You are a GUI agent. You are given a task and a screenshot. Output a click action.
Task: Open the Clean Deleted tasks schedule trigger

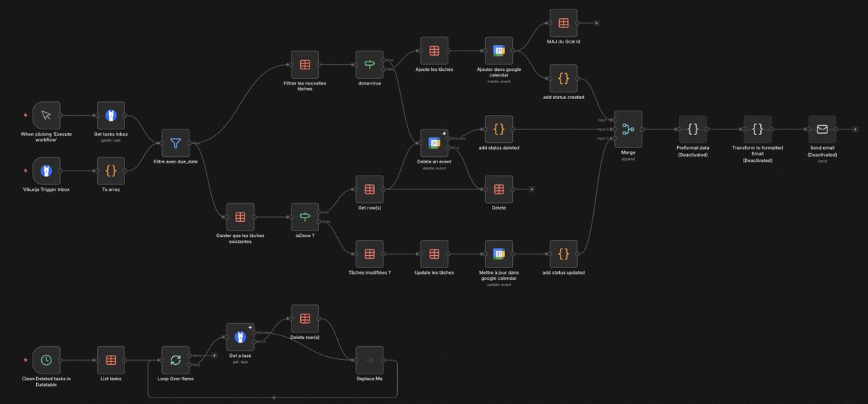[x=46, y=359]
